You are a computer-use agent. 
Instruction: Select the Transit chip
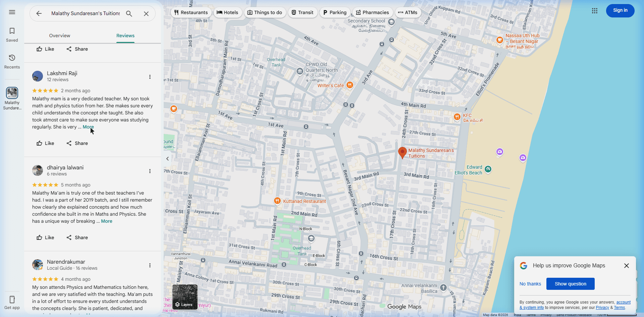point(303,12)
